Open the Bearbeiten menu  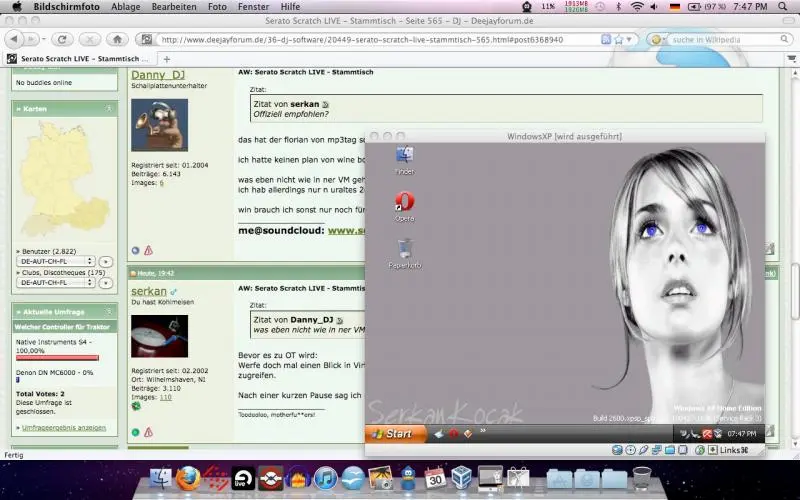173,6
